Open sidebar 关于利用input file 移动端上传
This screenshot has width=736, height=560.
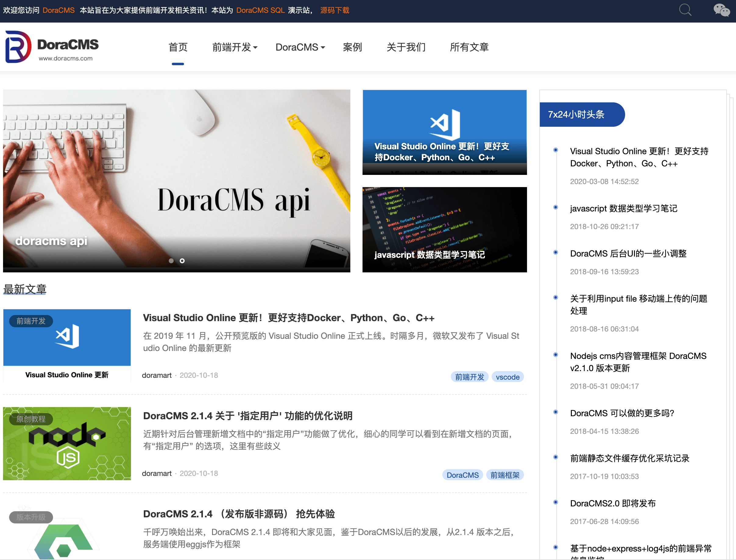pos(639,305)
